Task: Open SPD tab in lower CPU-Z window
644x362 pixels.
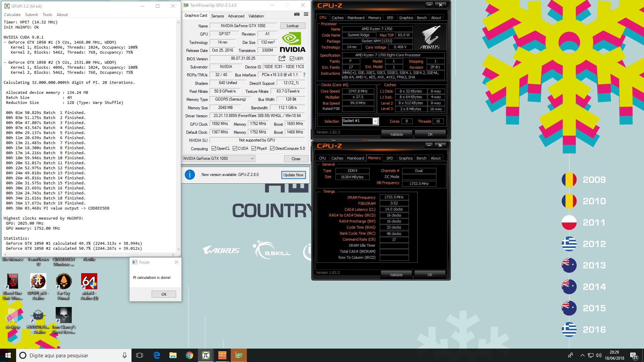Action: pyautogui.click(x=389, y=158)
